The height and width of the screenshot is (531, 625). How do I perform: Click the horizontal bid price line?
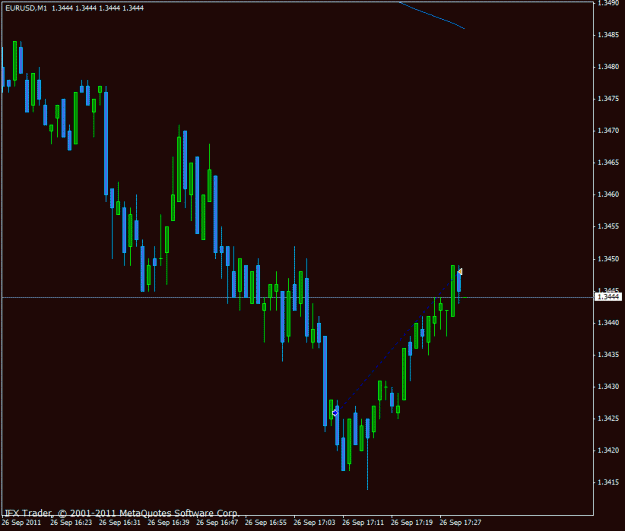click(x=297, y=297)
